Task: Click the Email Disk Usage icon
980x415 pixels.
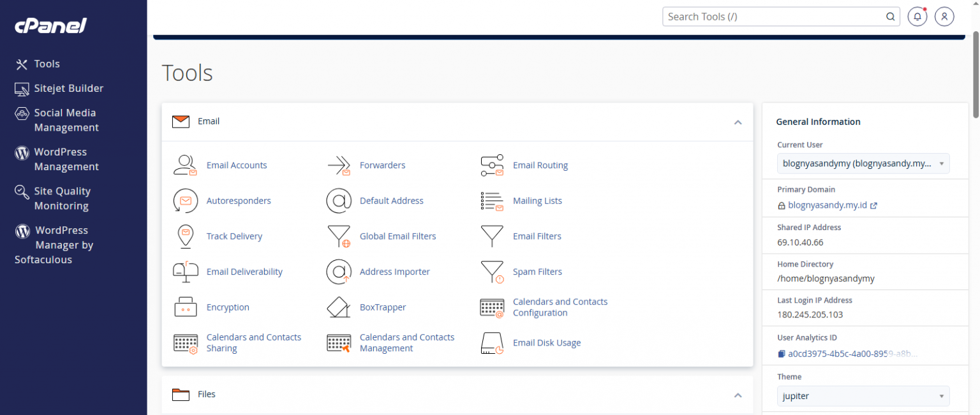Action: [492, 342]
